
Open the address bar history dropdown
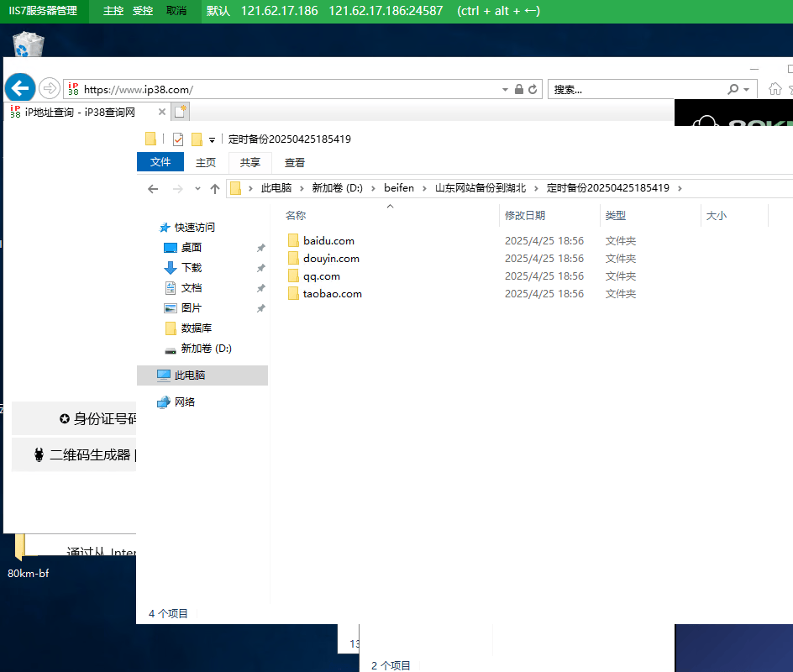coord(505,90)
